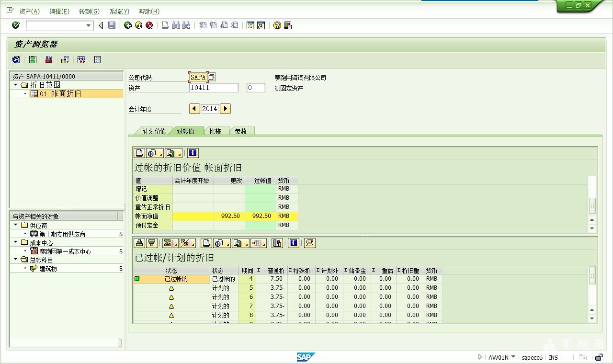Open the 系统(Y) menu

click(119, 11)
